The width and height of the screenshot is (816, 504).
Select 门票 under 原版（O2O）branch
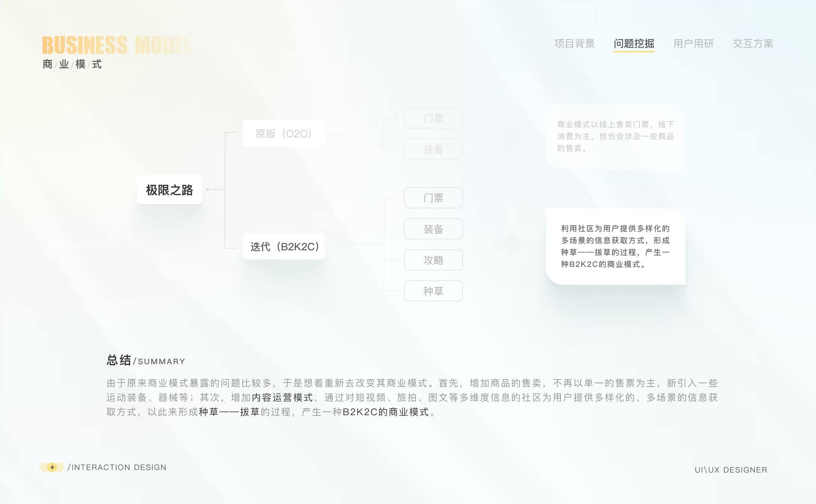click(433, 118)
